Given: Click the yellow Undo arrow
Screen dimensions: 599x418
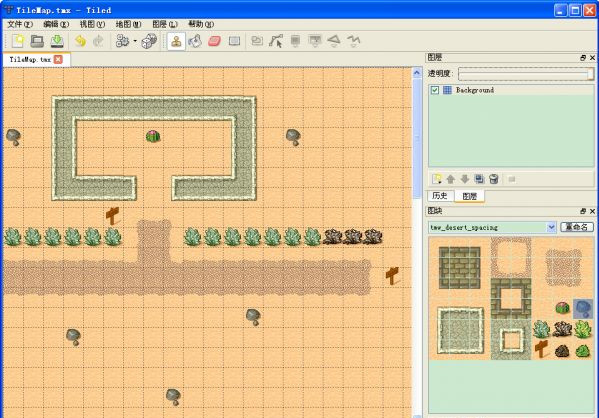Looking at the screenshot, I should (80, 41).
